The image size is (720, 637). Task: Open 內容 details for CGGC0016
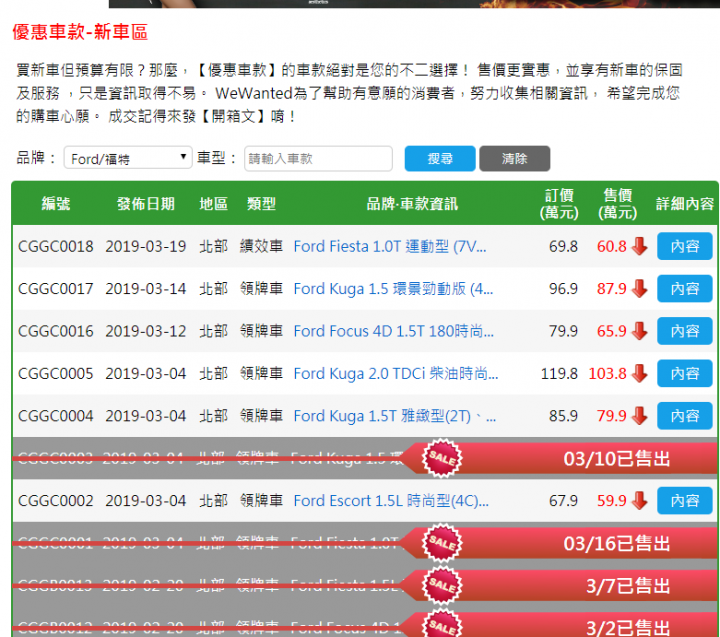(x=685, y=331)
